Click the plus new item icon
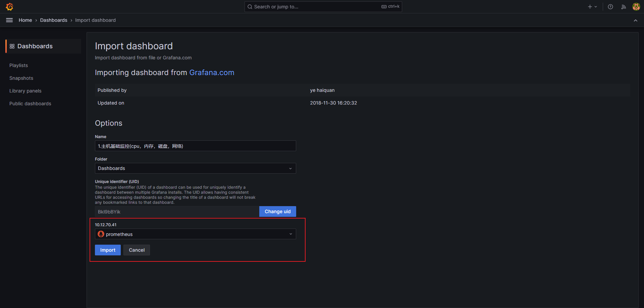Image resolution: width=644 pixels, height=308 pixels. coord(590,7)
